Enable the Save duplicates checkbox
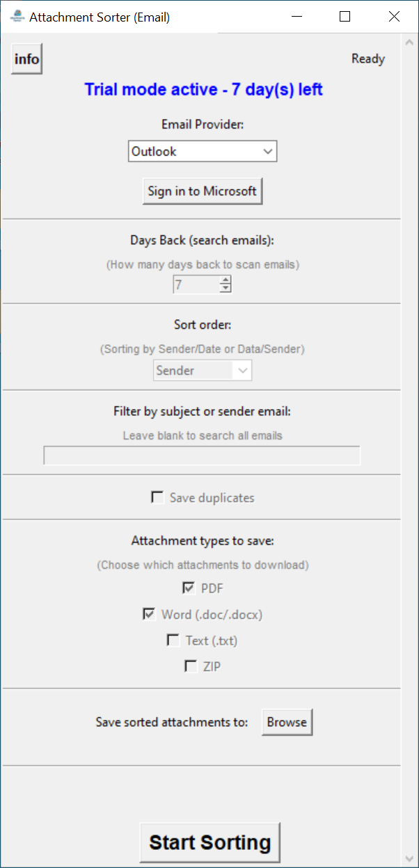This screenshot has width=419, height=868. [x=157, y=497]
